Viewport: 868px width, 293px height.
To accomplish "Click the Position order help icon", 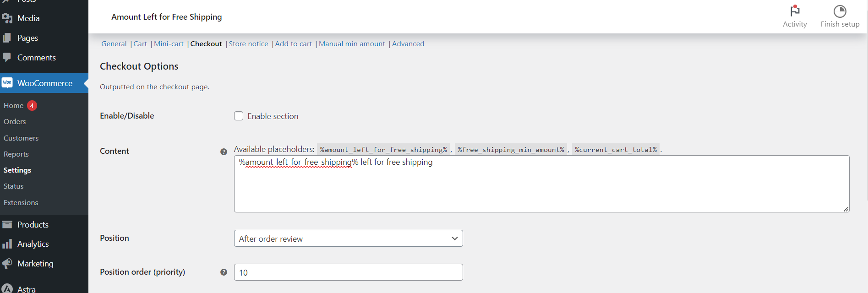I will (x=224, y=272).
